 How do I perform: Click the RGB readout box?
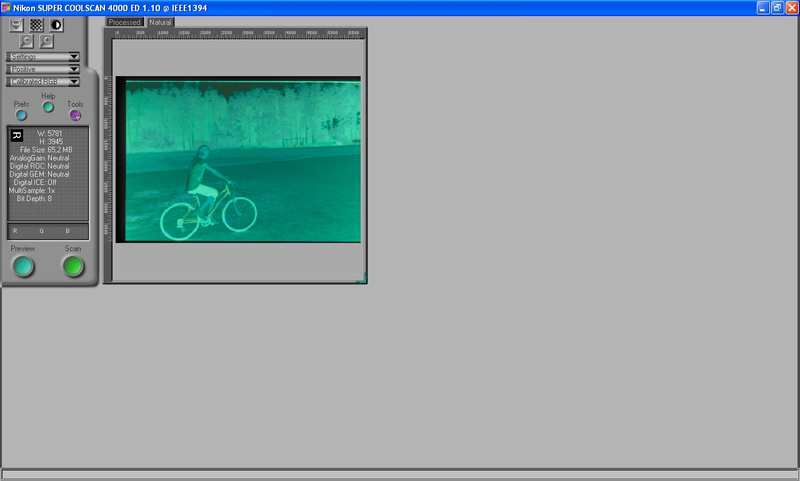(48, 231)
